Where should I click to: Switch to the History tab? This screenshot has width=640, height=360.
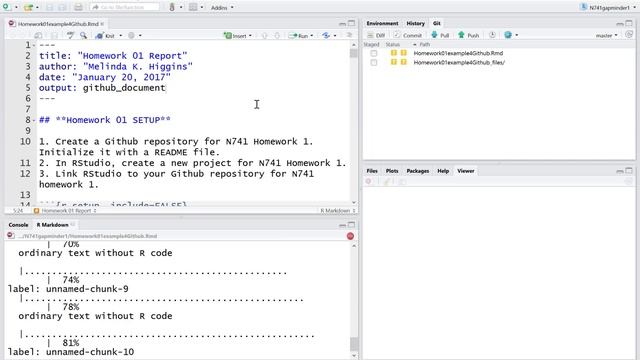tap(416, 23)
